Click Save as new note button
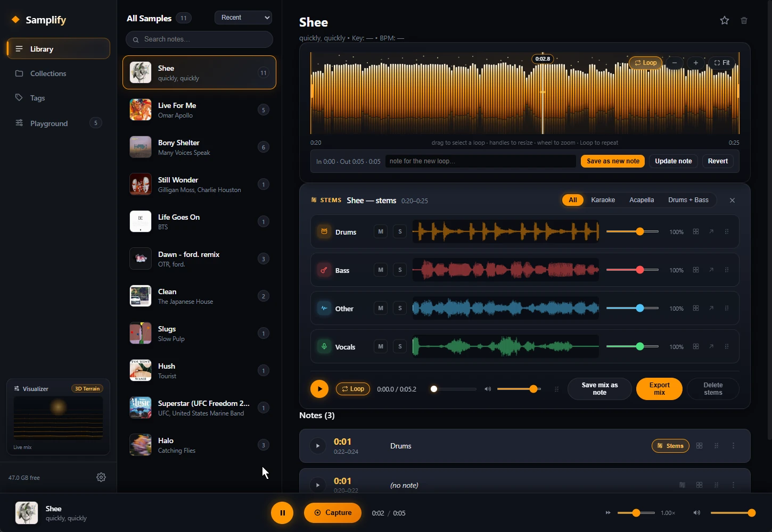 point(613,161)
